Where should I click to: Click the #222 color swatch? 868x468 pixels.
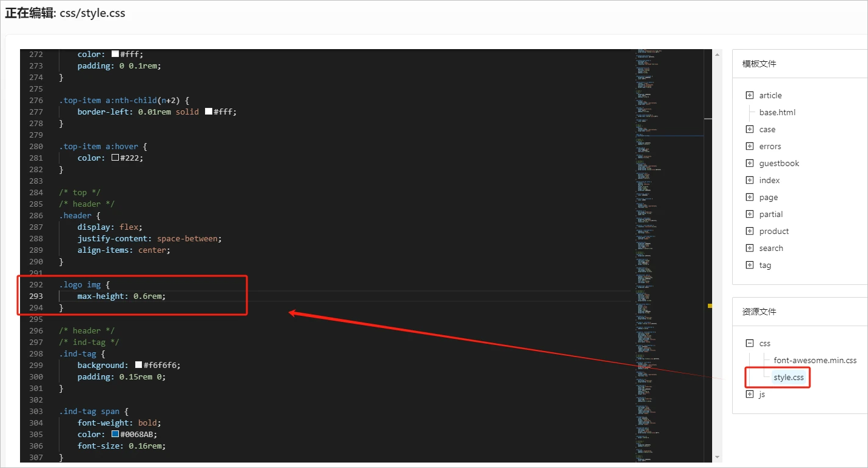pyautogui.click(x=115, y=158)
